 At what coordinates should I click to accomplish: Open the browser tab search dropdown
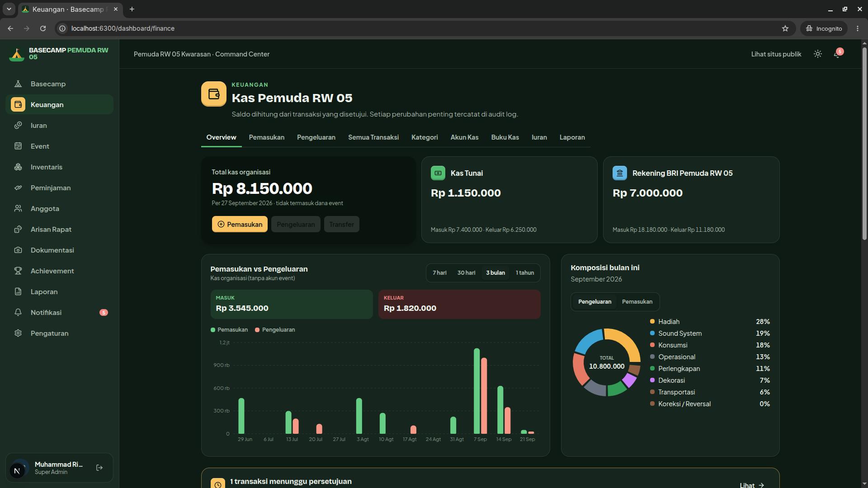click(x=9, y=9)
